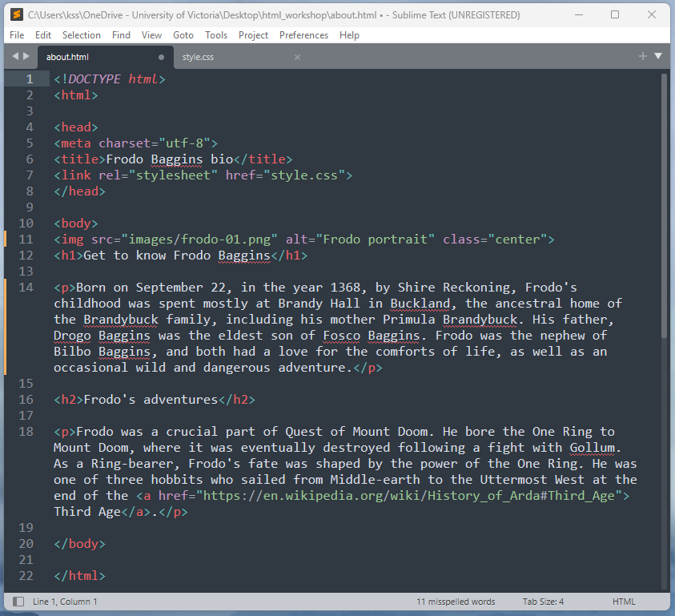Viewport: 675px width, 616px height.
Task: Click the h1 text Get to know Frodo
Action: [x=147, y=255]
